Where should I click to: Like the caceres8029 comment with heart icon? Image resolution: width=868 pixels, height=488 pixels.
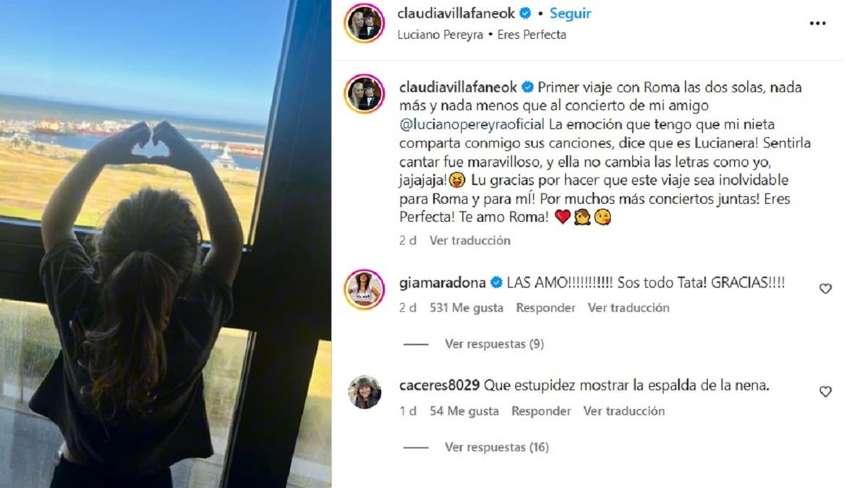tap(825, 391)
